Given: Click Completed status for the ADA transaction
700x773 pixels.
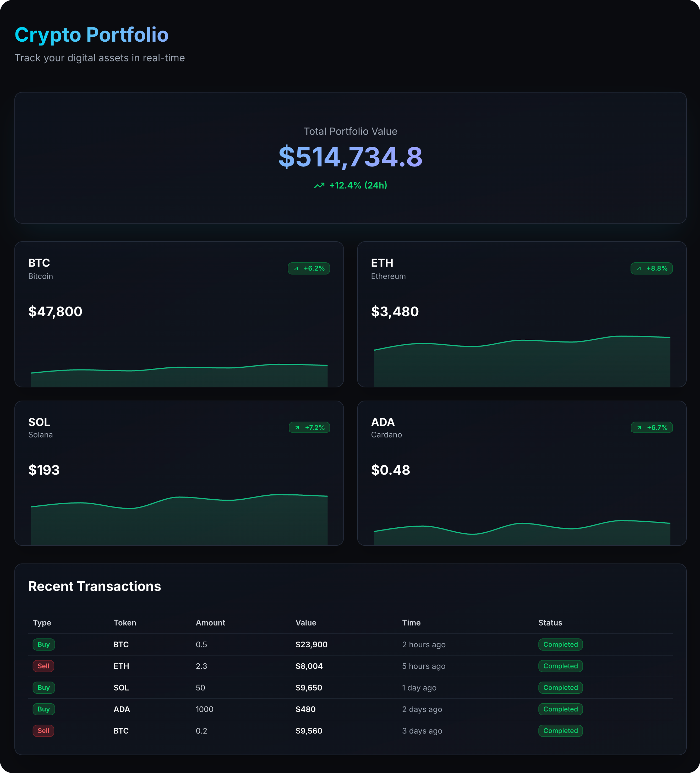Looking at the screenshot, I should click(x=560, y=709).
